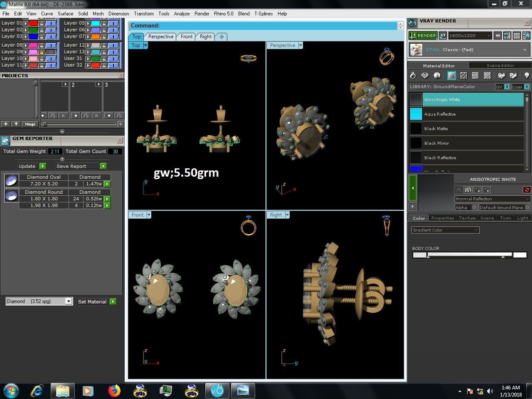Toggle visibility of Layer 01
Viewport: 532px width, 399px height.
[51, 23]
